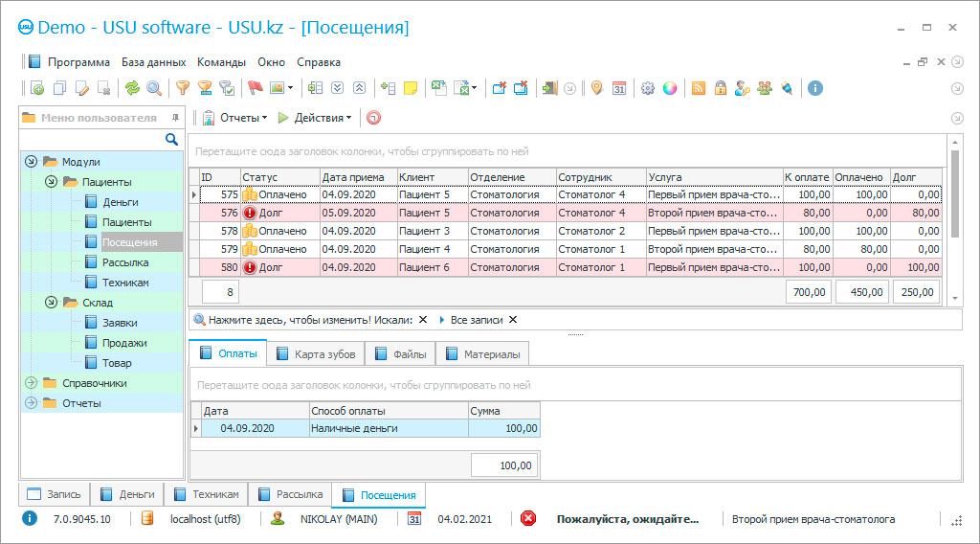The width and height of the screenshot is (980, 544).
Task: Click the picture image toolbar icon
Action: coord(277,88)
